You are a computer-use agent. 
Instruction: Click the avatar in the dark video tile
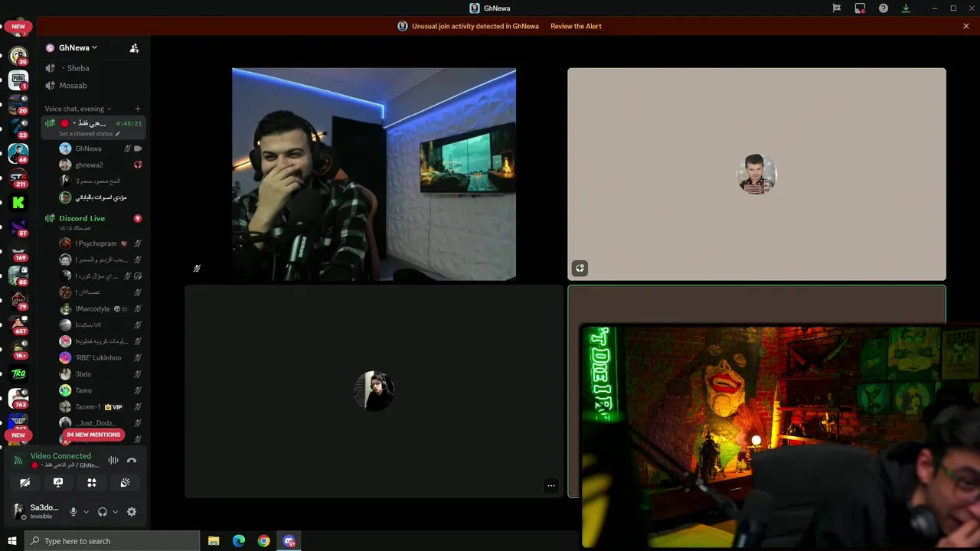374,391
